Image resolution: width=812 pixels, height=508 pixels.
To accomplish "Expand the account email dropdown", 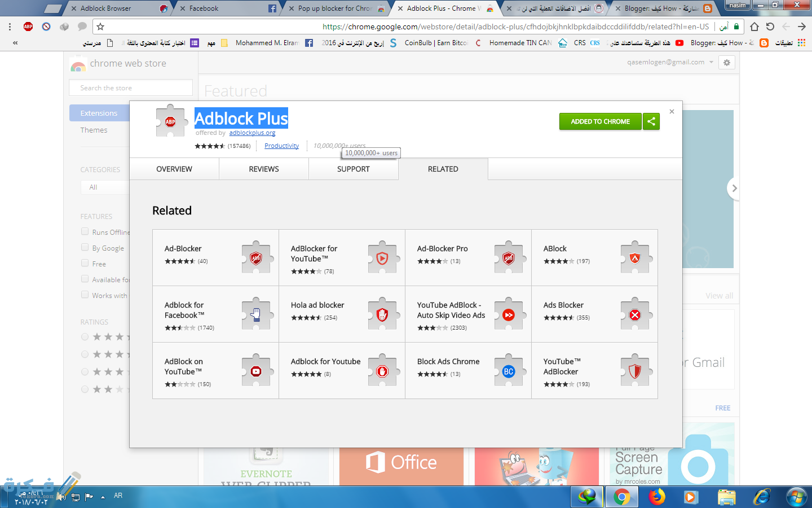I will pyautogui.click(x=711, y=62).
